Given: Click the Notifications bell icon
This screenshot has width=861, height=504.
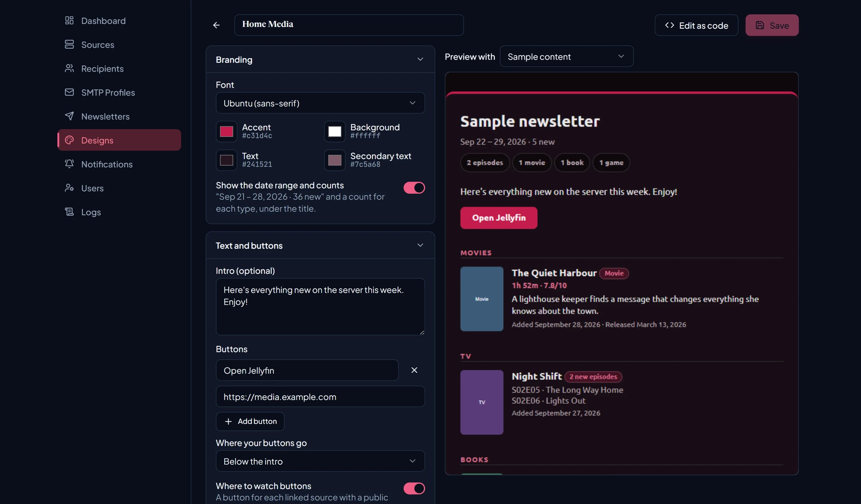Looking at the screenshot, I should pyautogui.click(x=69, y=164).
